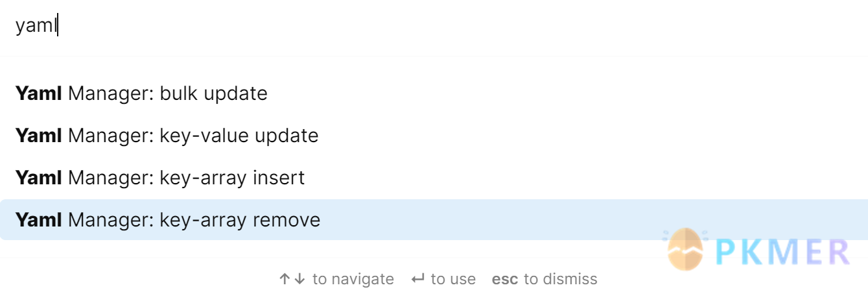Click "to use" hint label
Screen dimensions: 868x294
[453, 279]
